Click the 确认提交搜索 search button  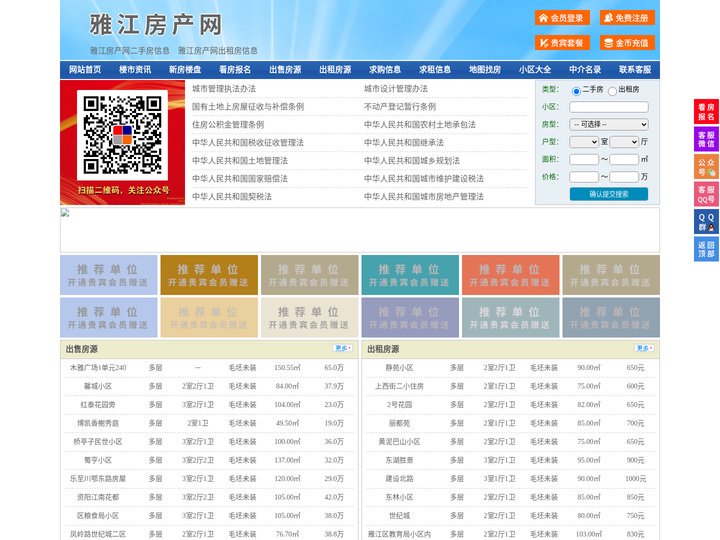(609, 194)
